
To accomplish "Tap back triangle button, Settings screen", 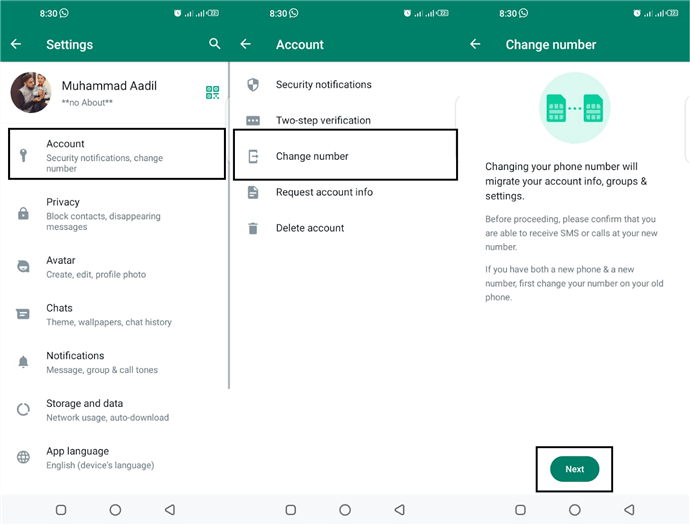I will click(170, 510).
